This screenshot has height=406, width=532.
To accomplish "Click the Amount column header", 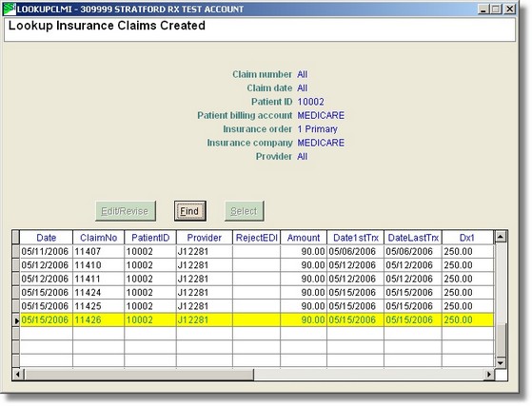I will [x=304, y=238].
